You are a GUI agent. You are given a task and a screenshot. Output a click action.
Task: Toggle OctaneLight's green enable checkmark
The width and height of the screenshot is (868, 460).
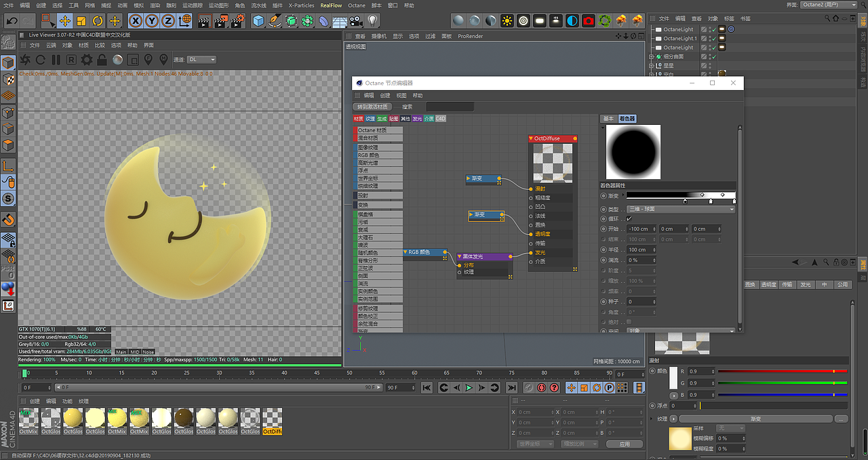[x=714, y=29]
